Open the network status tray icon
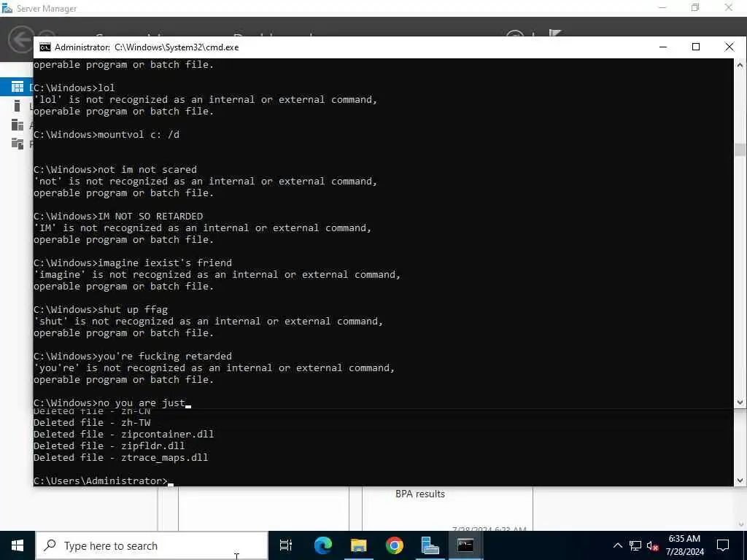 (x=635, y=545)
